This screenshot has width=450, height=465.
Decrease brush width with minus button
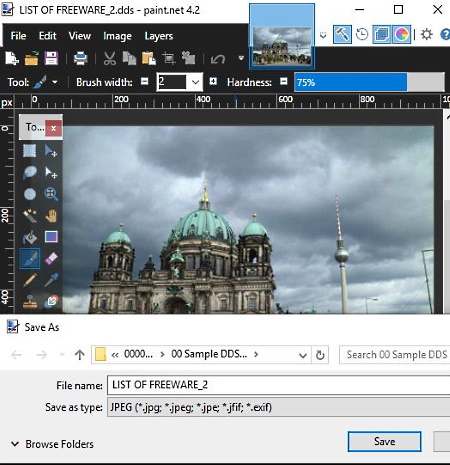[145, 82]
